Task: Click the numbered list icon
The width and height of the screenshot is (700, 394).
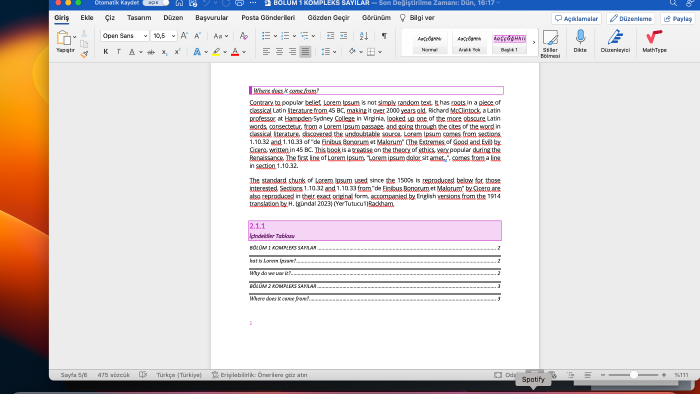Action: [285, 36]
